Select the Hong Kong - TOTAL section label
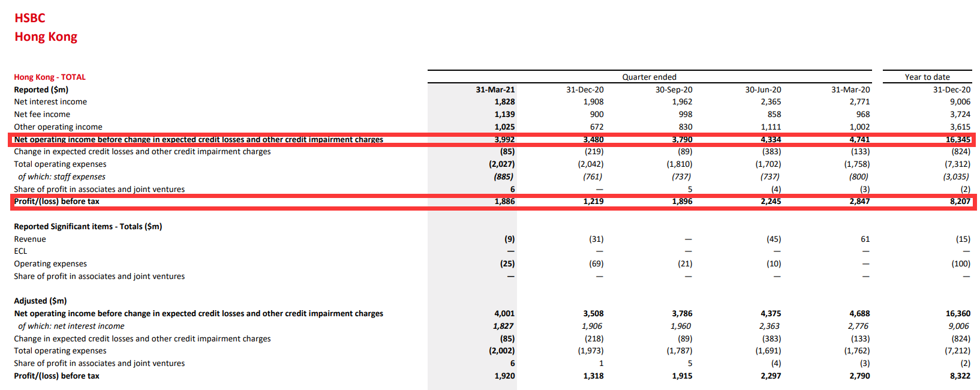This screenshot has height=390, width=980. click(x=50, y=77)
